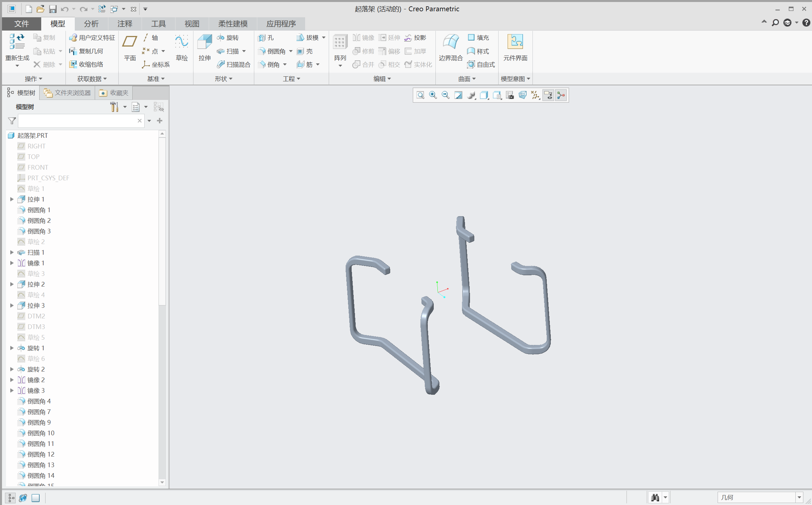Open the 文件夹浏览器 tab
The width and height of the screenshot is (812, 505).
(x=68, y=93)
